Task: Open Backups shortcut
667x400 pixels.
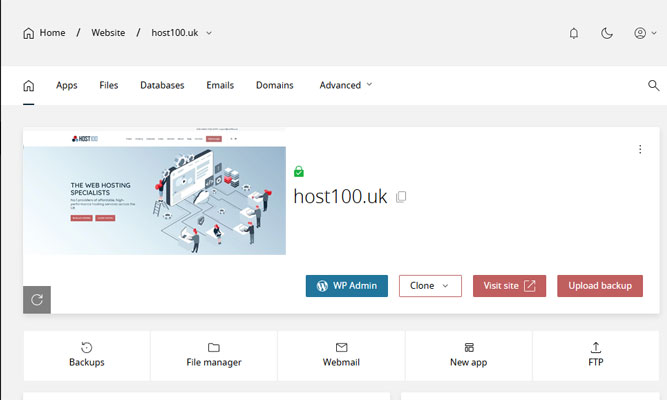Action: tap(87, 355)
